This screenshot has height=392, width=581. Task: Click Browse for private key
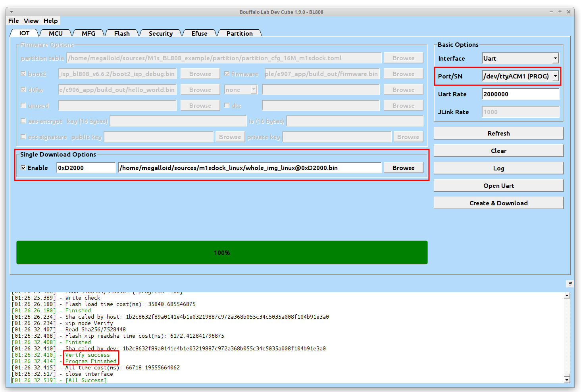click(408, 137)
